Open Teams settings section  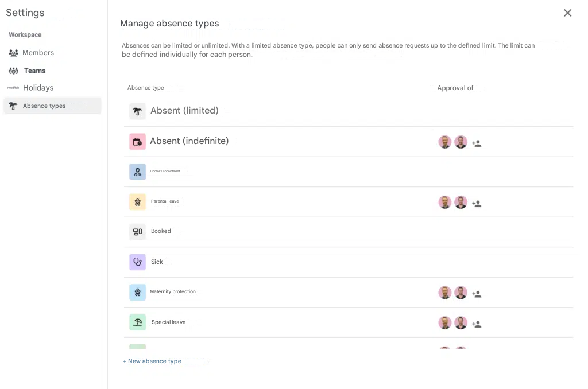click(34, 71)
